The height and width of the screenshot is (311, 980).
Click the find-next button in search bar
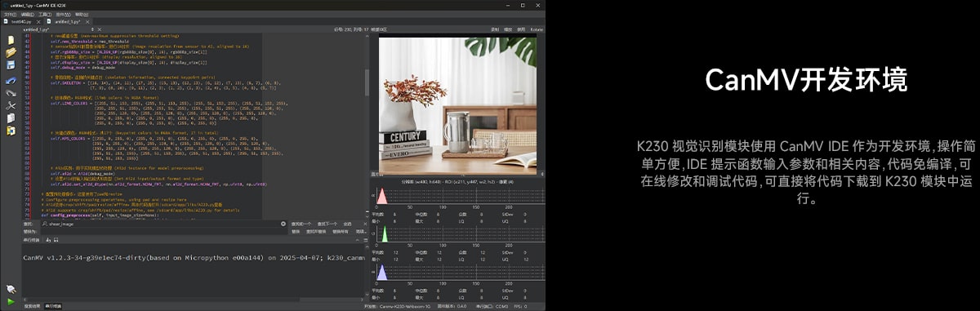coord(327,223)
